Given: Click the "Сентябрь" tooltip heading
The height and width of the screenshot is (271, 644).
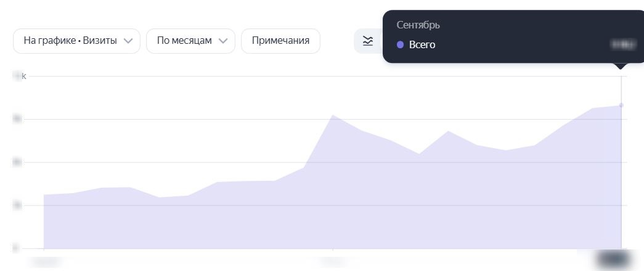Looking at the screenshot, I should click(x=418, y=25).
